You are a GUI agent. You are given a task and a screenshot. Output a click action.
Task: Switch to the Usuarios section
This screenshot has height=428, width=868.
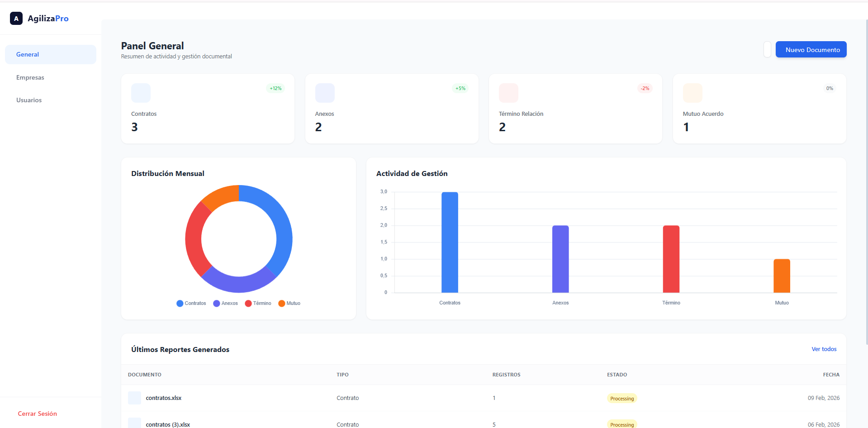pos(29,100)
